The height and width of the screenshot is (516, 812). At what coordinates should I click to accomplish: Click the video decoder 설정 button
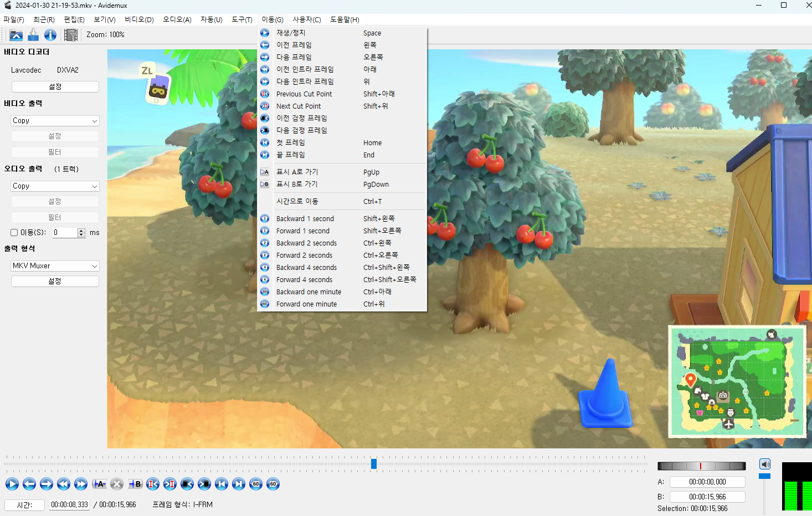coord(55,87)
